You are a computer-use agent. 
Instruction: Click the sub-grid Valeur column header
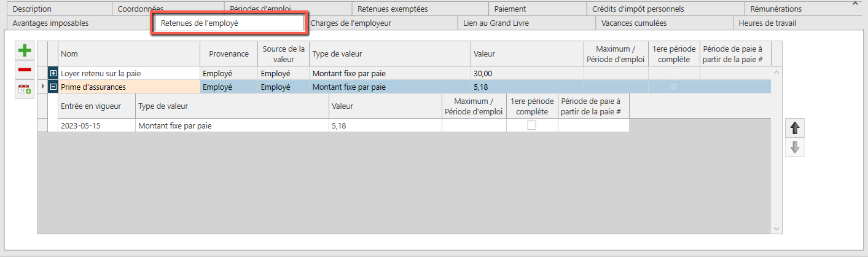(385, 106)
